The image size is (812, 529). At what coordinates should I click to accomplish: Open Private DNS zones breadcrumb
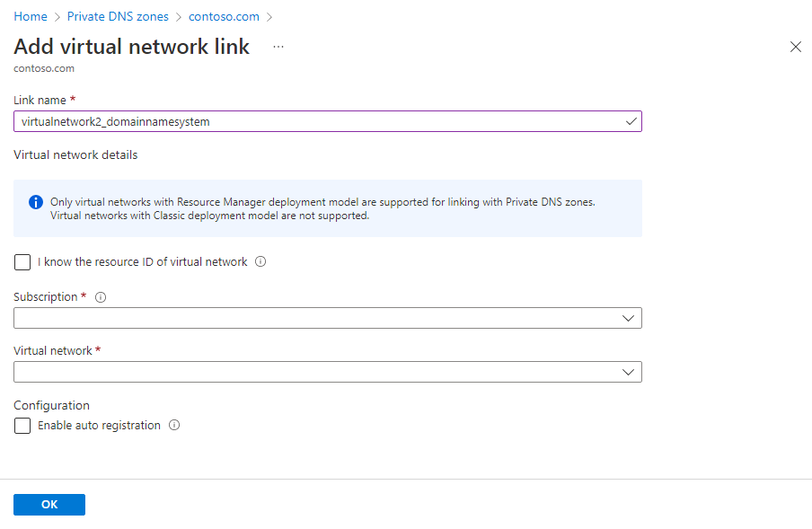click(118, 16)
